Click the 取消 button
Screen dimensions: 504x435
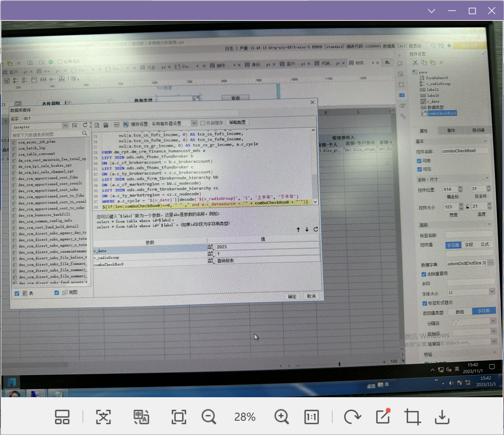(x=311, y=296)
